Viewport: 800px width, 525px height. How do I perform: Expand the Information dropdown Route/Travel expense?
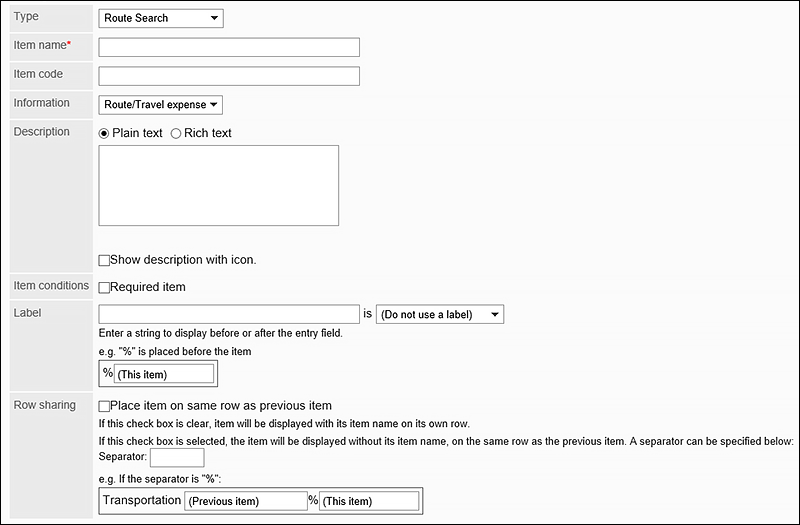click(160, 105)
